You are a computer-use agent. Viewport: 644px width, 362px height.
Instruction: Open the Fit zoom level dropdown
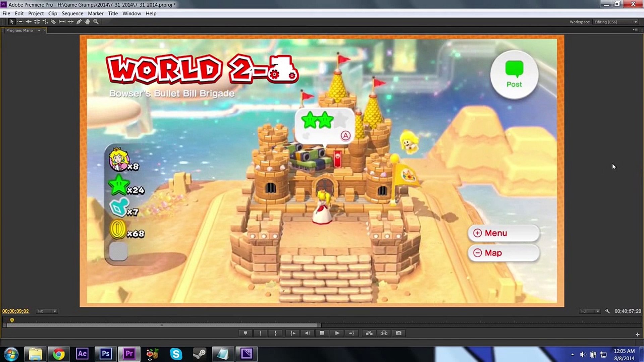point(47,311)
